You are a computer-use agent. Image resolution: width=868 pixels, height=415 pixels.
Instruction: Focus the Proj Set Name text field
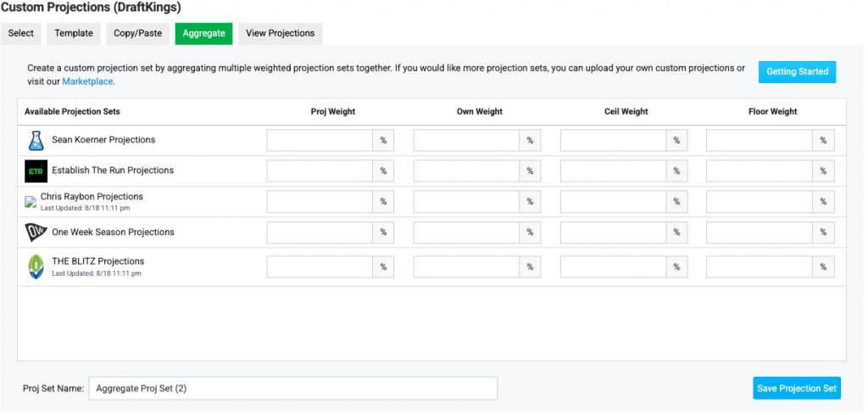[x=292, y=389]
